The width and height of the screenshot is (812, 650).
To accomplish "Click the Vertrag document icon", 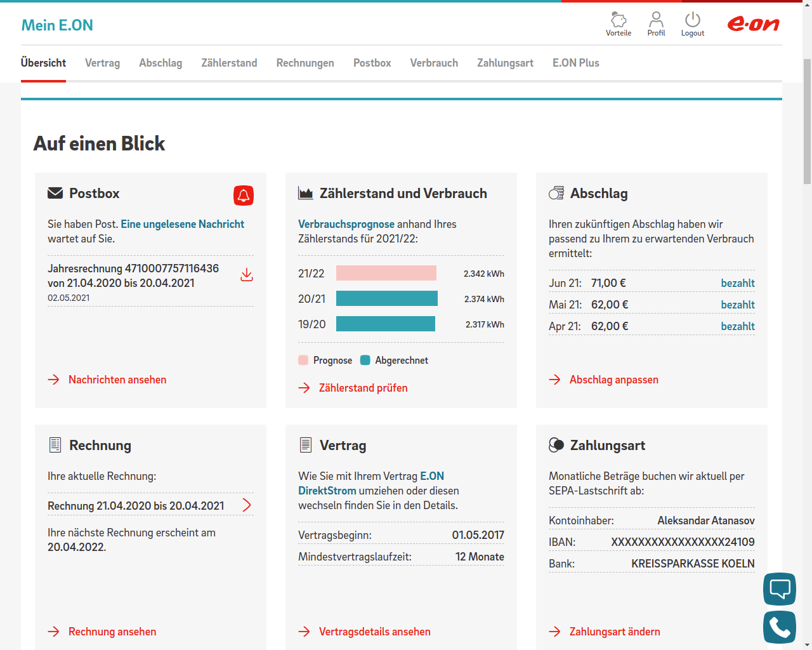I will tap(306, 445).
